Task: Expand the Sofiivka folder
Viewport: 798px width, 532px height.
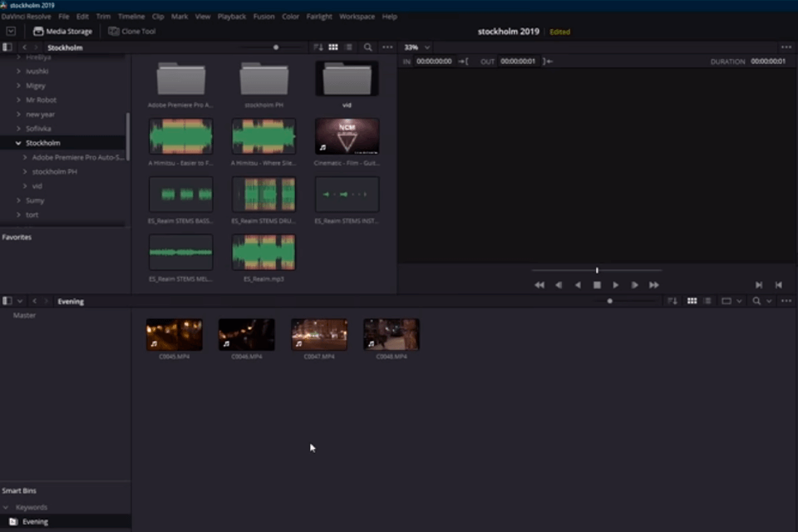Action: pyautogui.click(x=18, y=128)
